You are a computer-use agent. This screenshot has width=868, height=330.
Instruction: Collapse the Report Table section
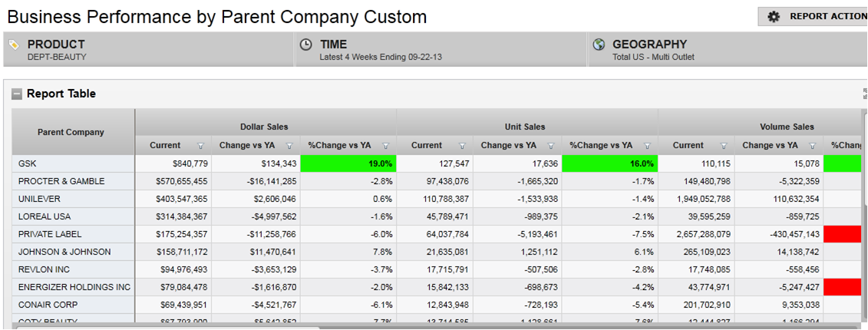[17, 94]
